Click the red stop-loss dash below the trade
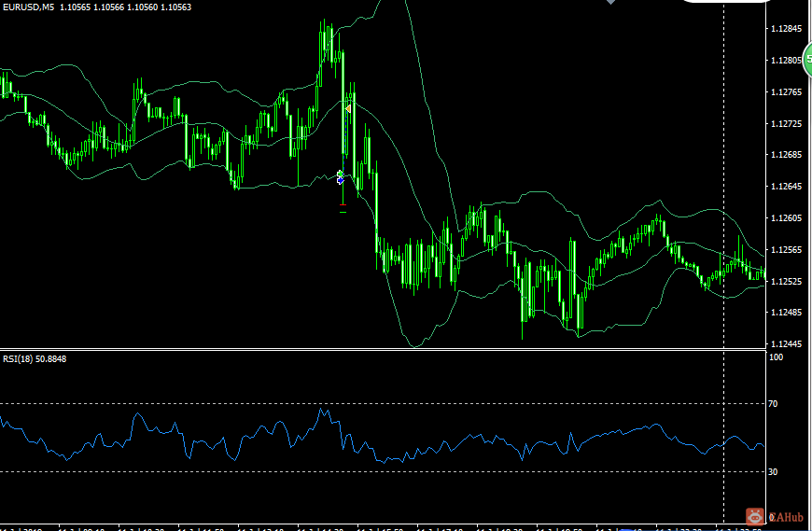The width and height of the screenshot is (812, 531). [343, 205]
